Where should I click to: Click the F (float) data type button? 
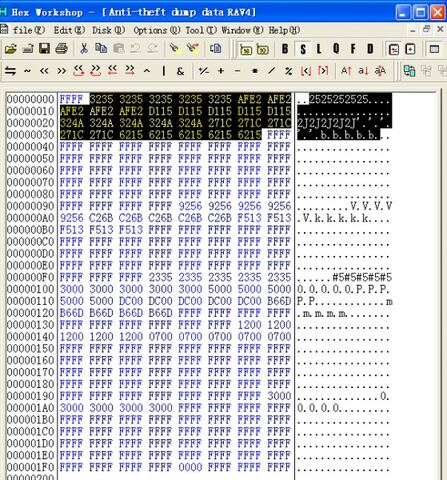353,49
